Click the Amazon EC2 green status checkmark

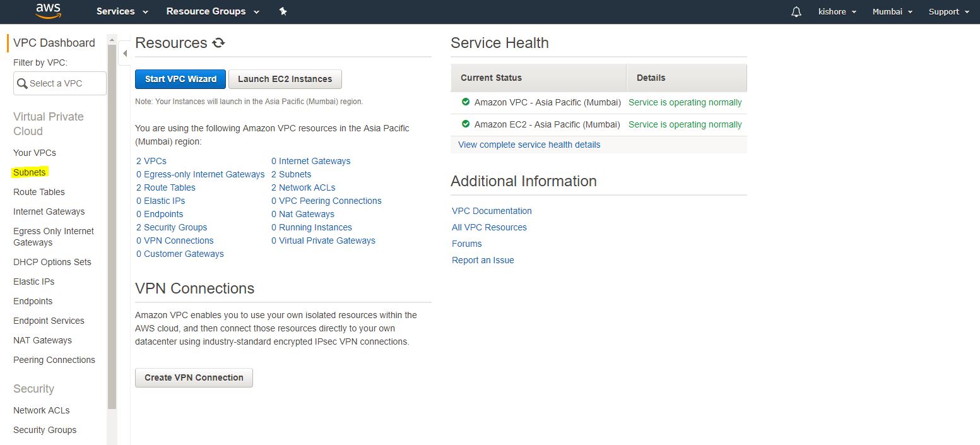point(466,124)
